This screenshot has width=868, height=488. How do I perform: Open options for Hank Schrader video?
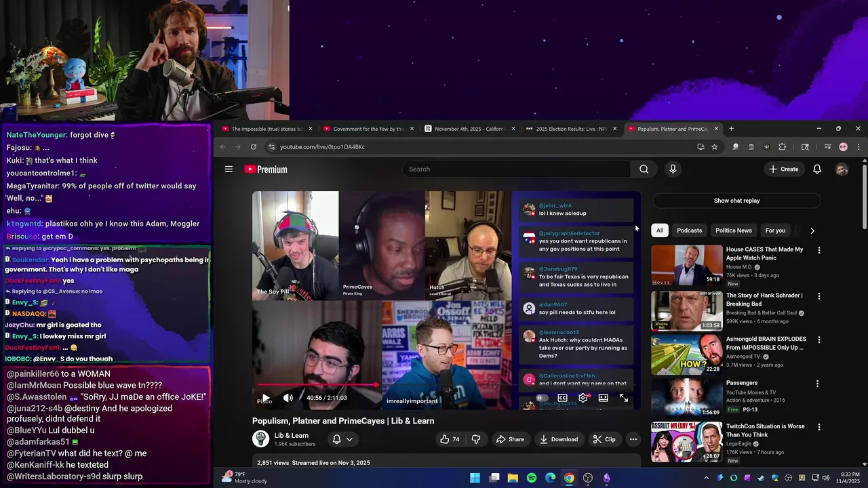coord(818,296)
